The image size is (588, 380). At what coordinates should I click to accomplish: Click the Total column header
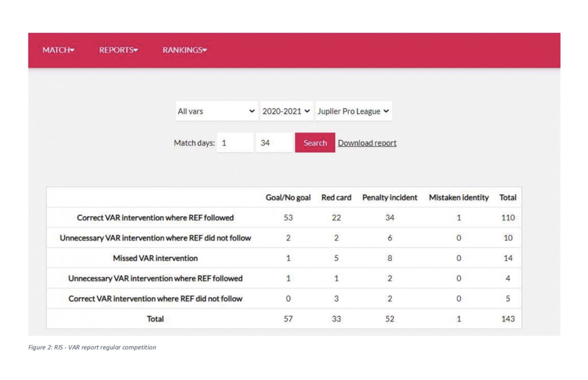[508, 198]
